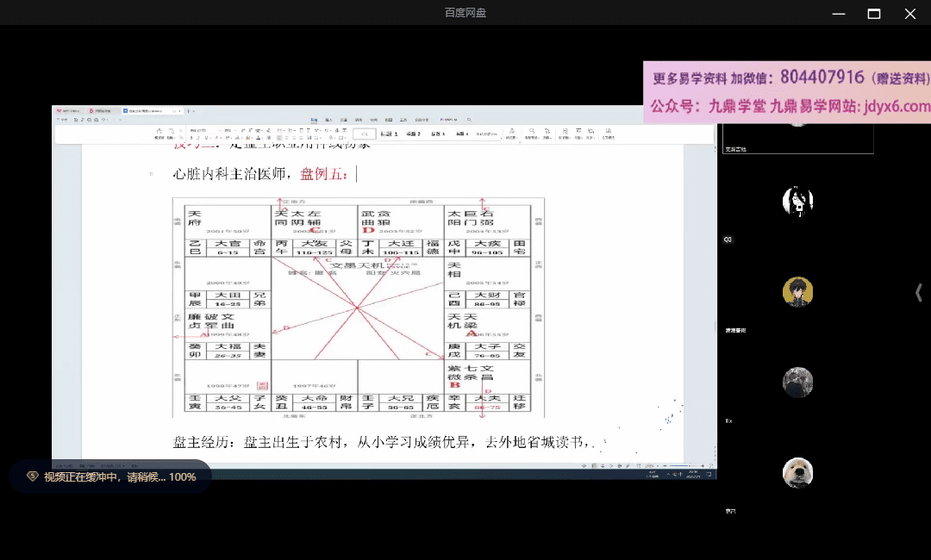Viewport: 931px width, 560px height.
Task: Apply the 标题 1 heading style
Action: [390, 134]
